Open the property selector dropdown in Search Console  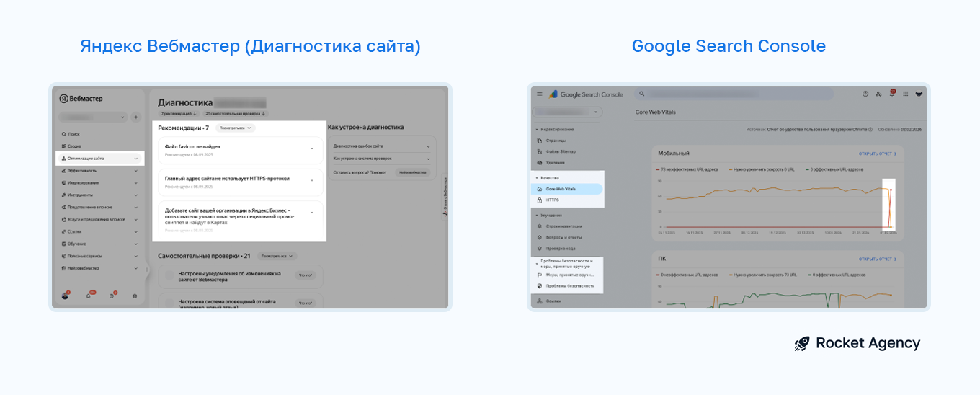(567, 112)
